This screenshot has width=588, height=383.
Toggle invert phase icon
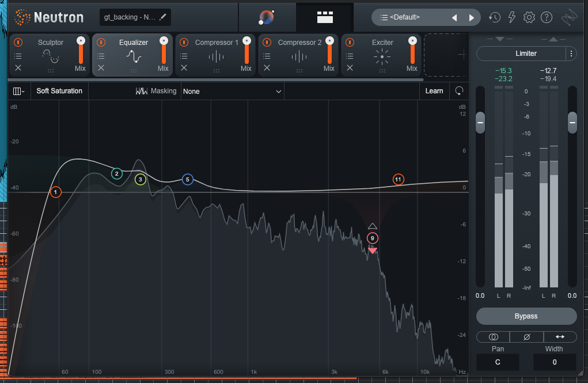(526, 337)
